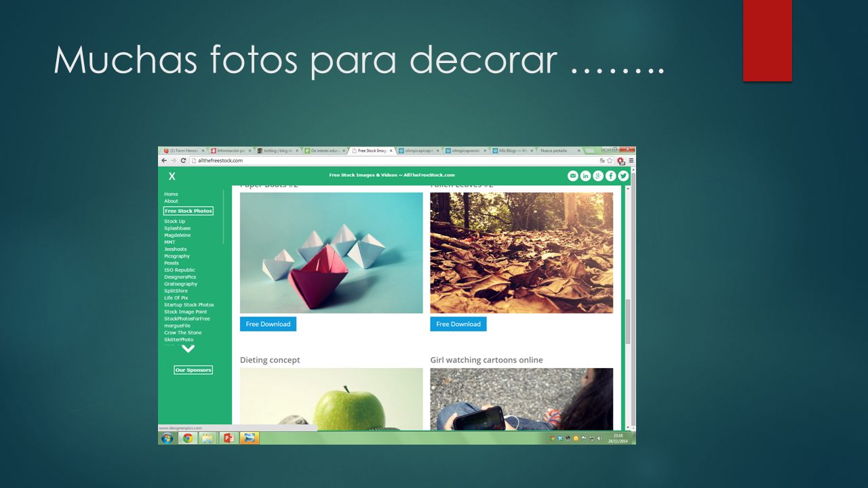This screenshot has width=868, height=488.
Task: Click the Dieting concept title text
Action: click(x=270, y=360)
